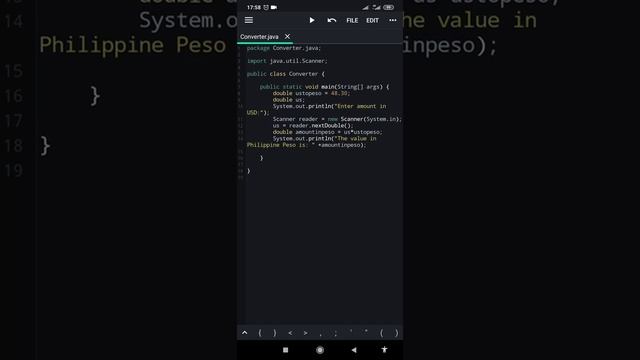Insert a semicolon from the symbol bar
This screenshot has width=640, height=360.
click(336, 333)
